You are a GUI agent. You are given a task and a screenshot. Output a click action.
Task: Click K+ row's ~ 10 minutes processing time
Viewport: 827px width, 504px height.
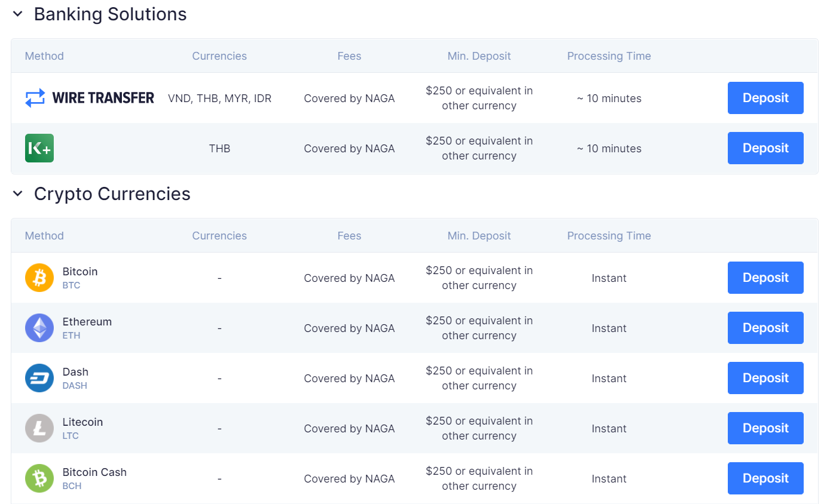point(609,149)
